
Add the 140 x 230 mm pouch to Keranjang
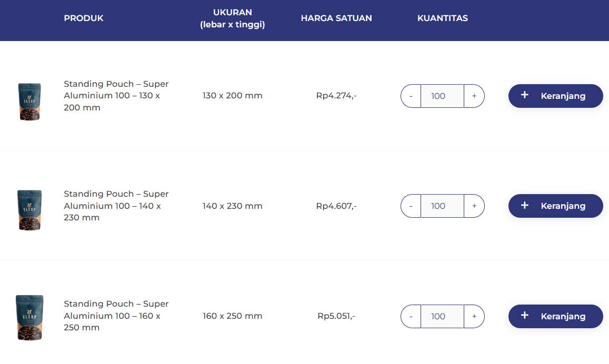(x=555, y=206)
